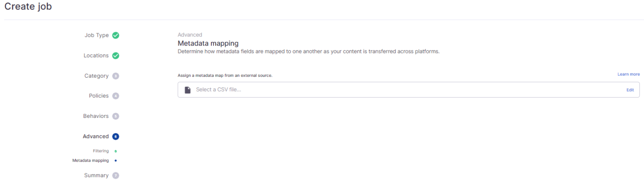Click the document file icon in CSV field
This screenshot has height=184, width=644.
188,90
